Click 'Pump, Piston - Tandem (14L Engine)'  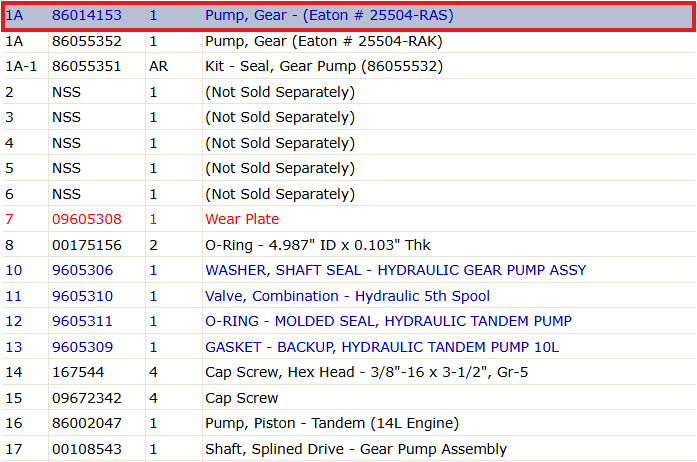(x=332, y=423)
